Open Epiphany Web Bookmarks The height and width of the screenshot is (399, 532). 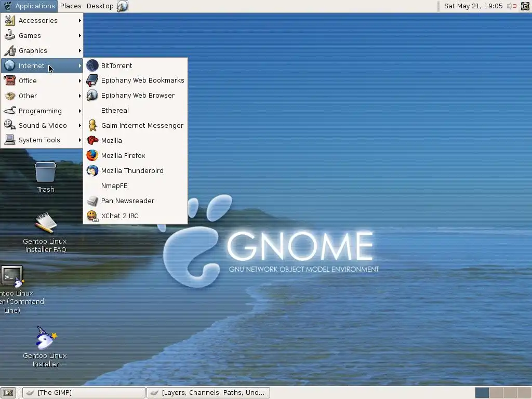tap(136, 81)
